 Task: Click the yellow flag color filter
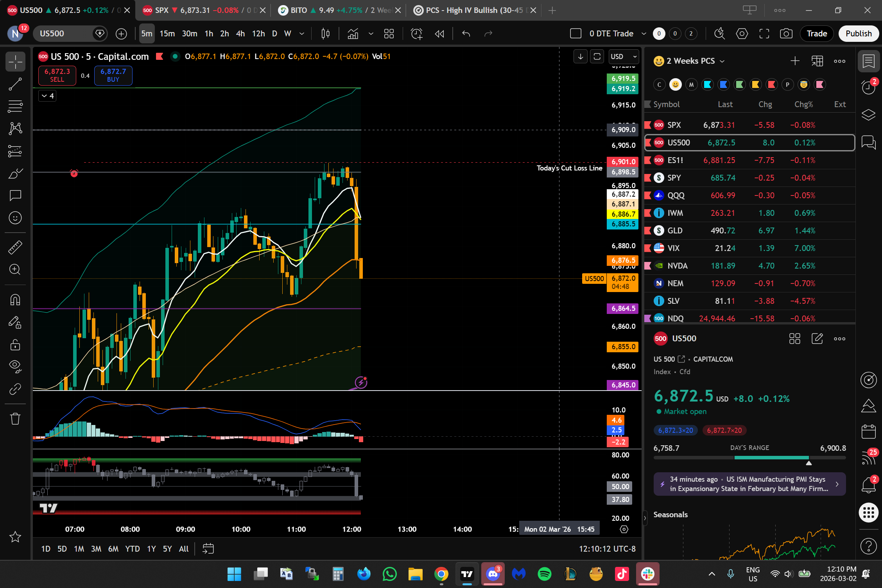click(755, 84)
